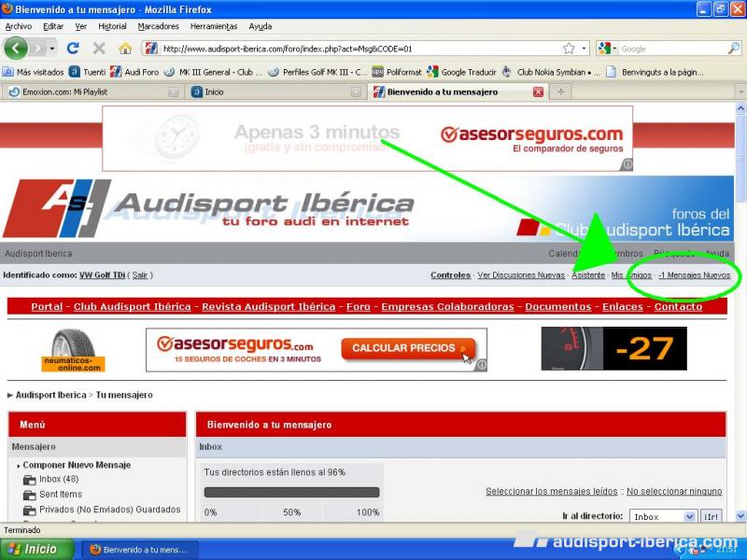Open the Benvinguts a la pàgina bookmark
747x560 pixels.
pos(655,72)
